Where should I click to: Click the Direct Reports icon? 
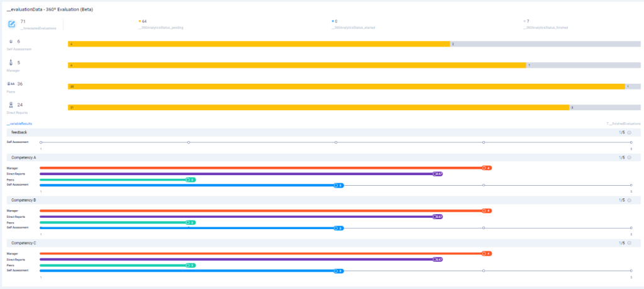coord(11,105)
